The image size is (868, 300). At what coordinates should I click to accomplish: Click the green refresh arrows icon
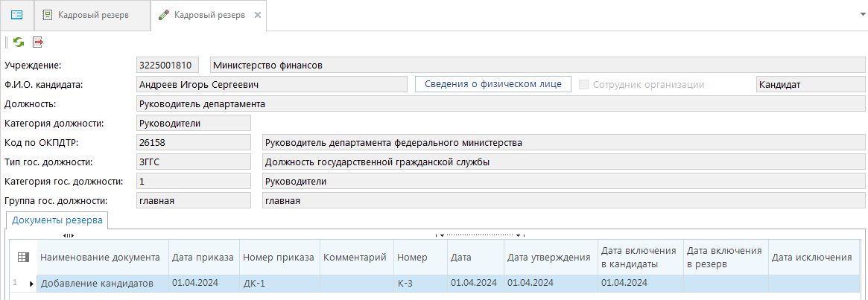[x=19, y=42]
